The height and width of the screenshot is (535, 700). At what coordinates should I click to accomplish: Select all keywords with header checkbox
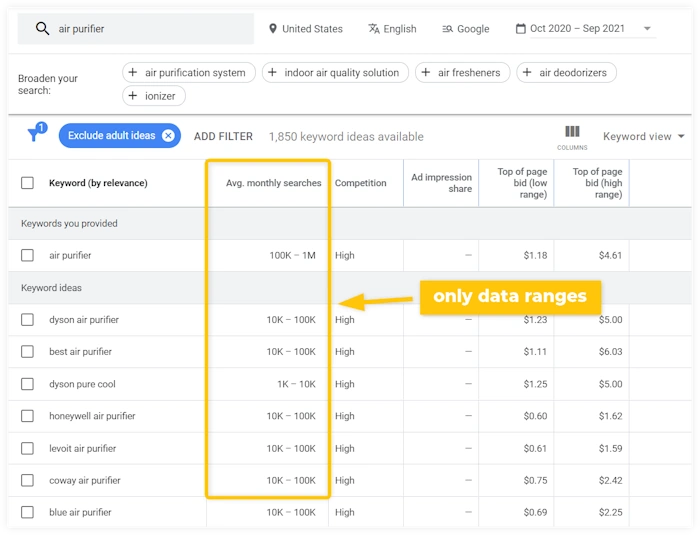(x=27, y=183)
